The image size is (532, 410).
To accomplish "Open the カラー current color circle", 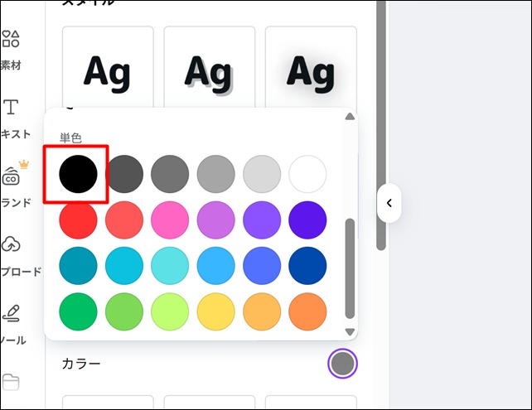I will click(x=342, y=363).
